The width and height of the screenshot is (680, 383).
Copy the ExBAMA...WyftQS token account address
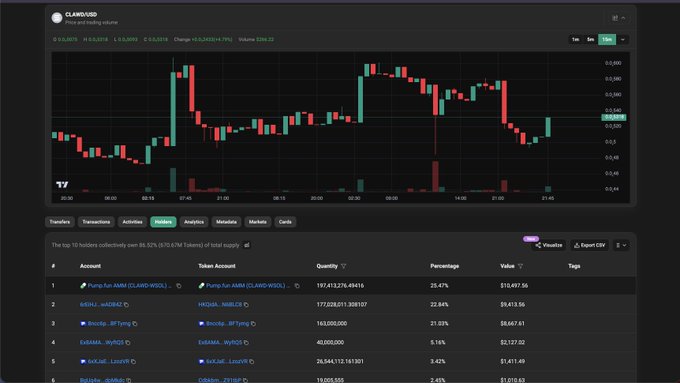tap(246, 343)
